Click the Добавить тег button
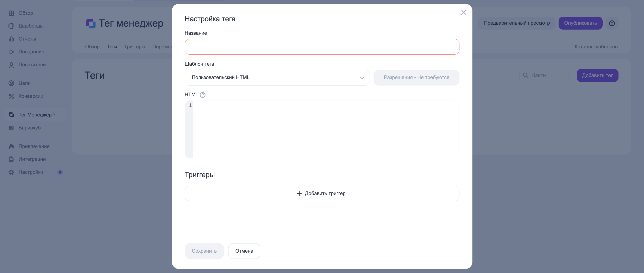 [597, 75]
